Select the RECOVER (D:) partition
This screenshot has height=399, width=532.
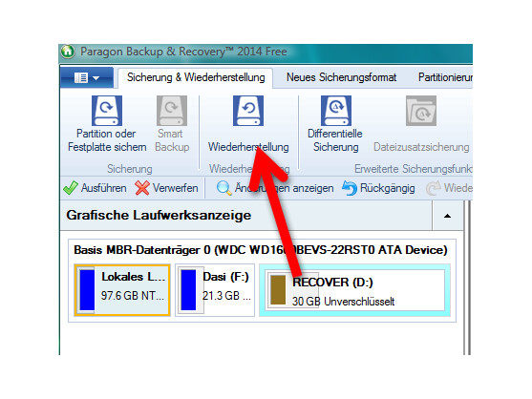[355, 290]
